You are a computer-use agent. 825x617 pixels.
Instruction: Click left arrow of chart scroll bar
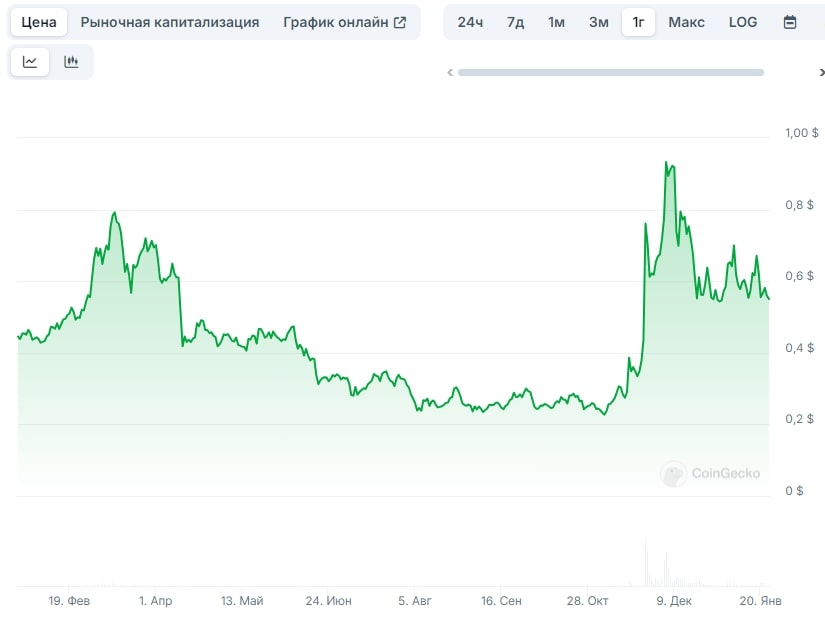(x=450, y=73)
